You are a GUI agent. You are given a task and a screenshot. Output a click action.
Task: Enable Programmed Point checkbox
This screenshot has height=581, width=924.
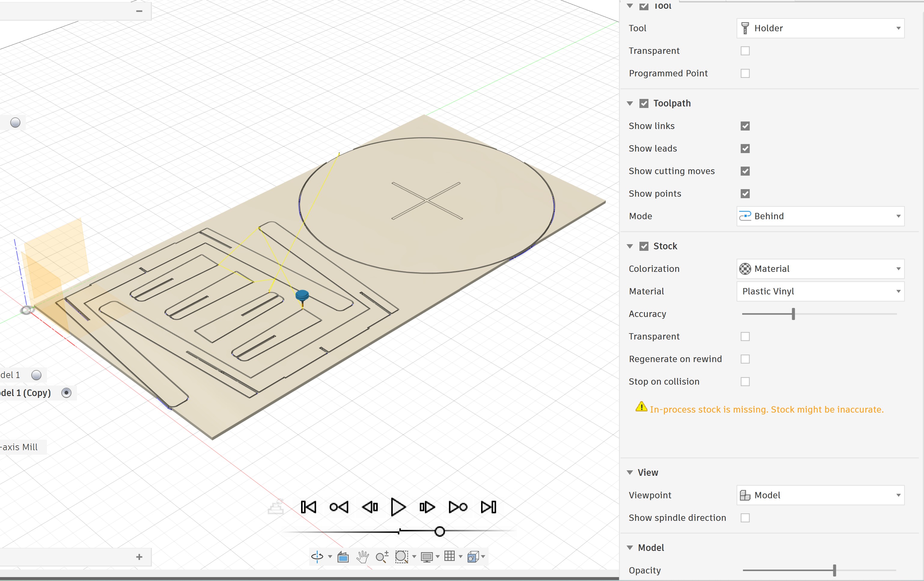click(x=745, y=73)
